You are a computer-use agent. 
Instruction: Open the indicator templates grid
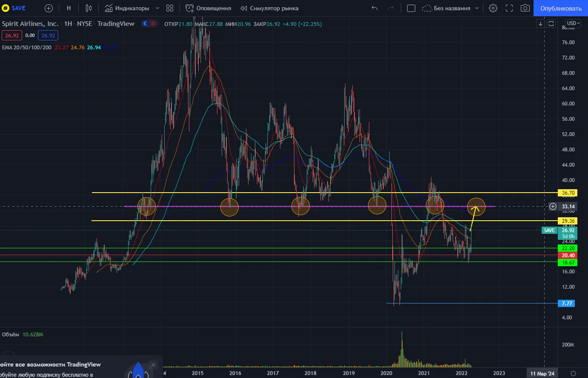point(170,8)
